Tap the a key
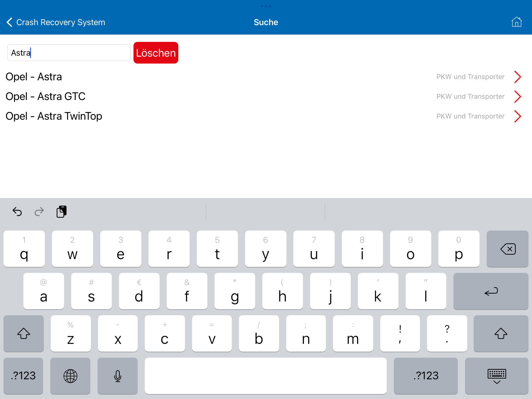532x399 pixels. tap(44, 291)
